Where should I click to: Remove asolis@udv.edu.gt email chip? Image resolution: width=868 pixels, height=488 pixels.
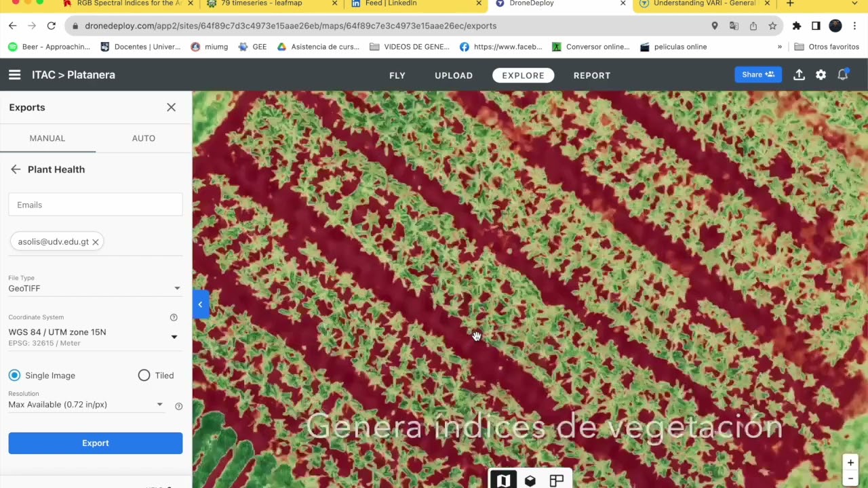pyautogui.click(x=96, y=242)
